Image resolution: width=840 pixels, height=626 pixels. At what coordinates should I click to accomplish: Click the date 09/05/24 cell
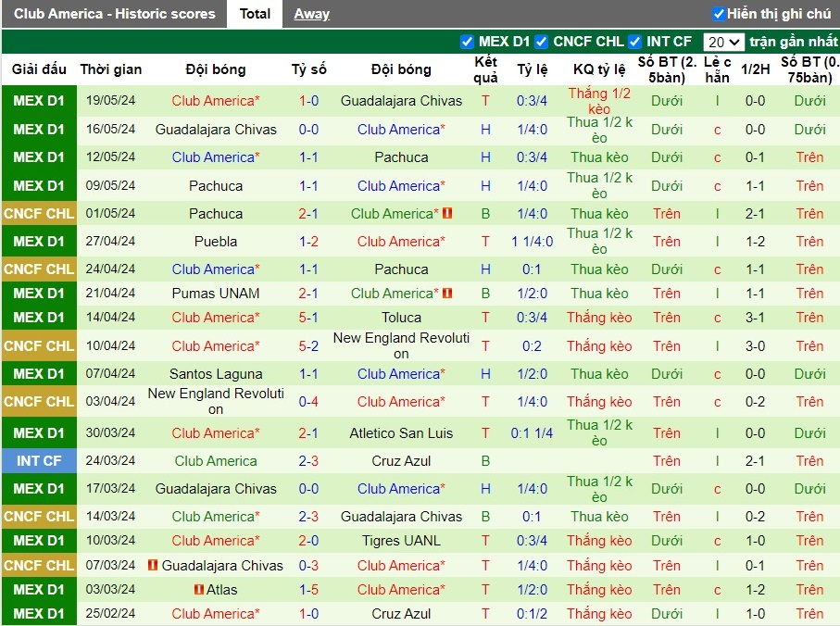coord(110,185)
